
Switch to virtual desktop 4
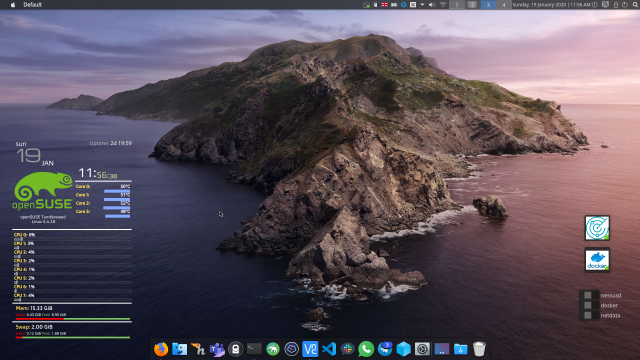(x=504, y=5)
